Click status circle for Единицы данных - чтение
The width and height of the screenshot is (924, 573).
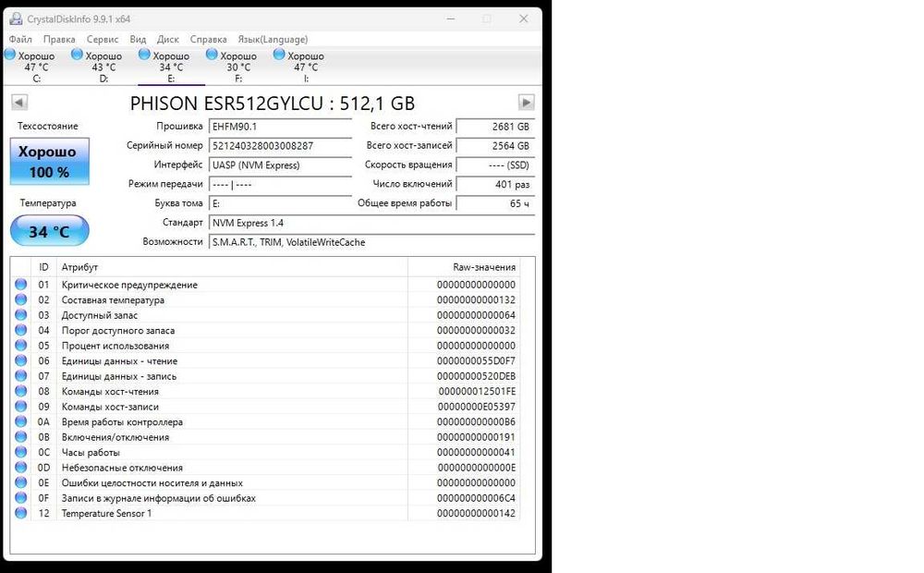click(20, 360)
